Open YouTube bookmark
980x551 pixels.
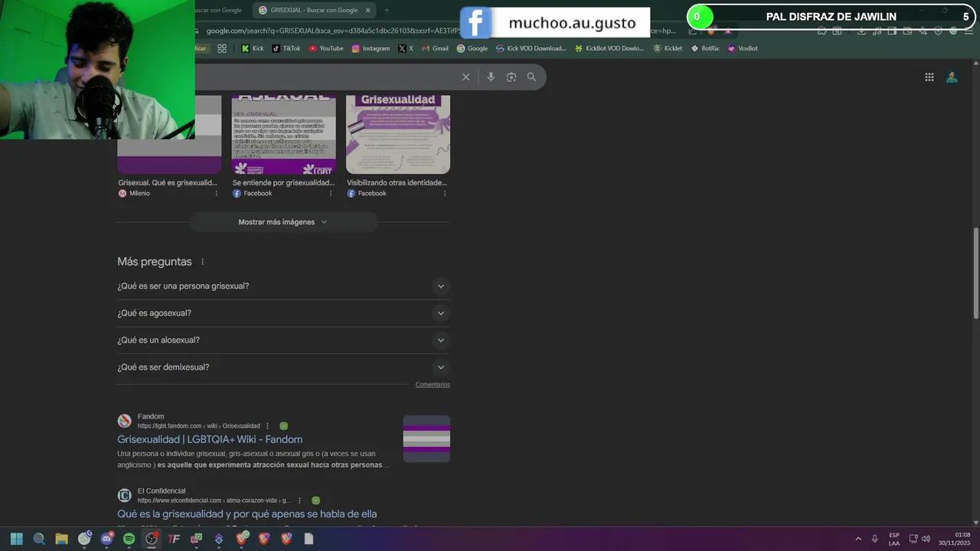coord(326,48)
